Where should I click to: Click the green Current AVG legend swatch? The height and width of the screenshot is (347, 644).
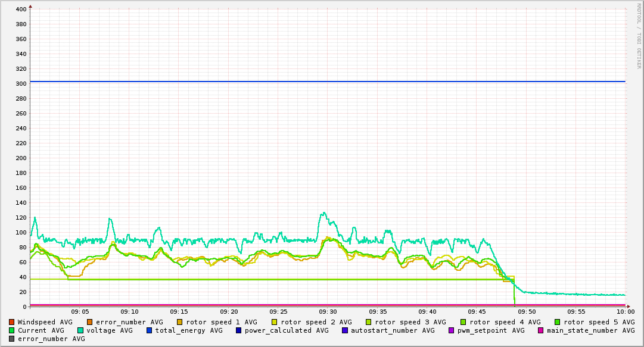11,330
